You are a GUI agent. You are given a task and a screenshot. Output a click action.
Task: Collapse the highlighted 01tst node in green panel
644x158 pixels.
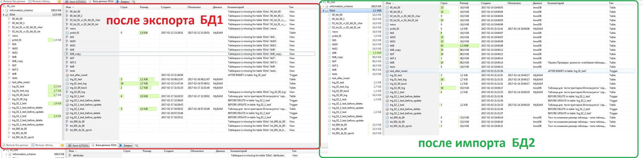pos(323,11)
